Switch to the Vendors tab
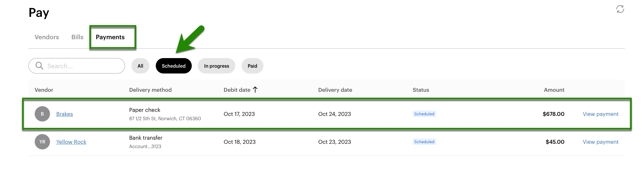 tap(46, 37)
